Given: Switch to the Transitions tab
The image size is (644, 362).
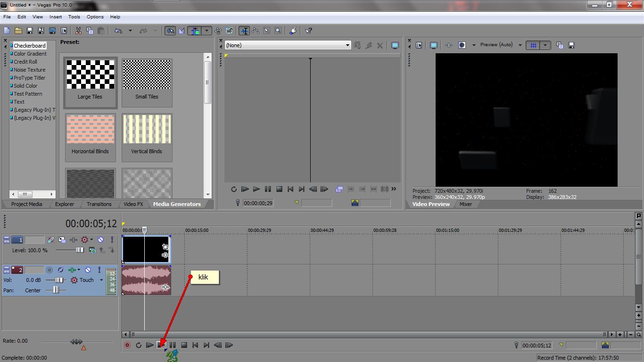Looking at the screenshot, I should (x=99, y=204).
